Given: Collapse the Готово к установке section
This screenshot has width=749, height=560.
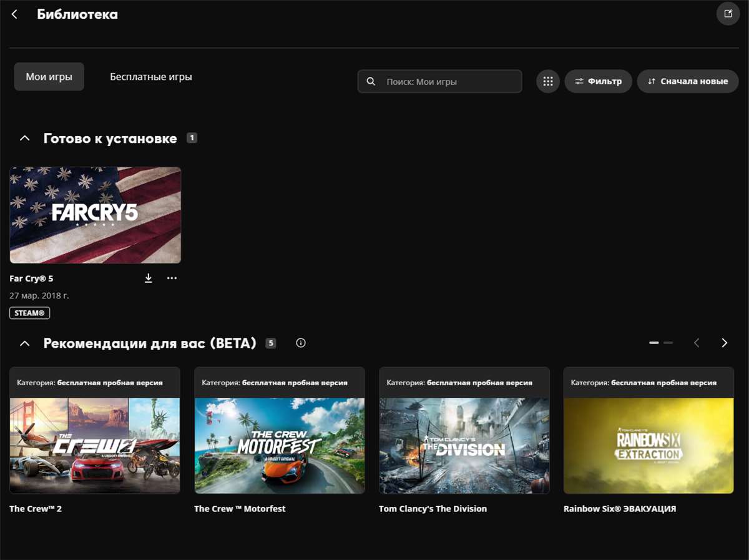Looking at the screenshot, I should pos(24,138).
